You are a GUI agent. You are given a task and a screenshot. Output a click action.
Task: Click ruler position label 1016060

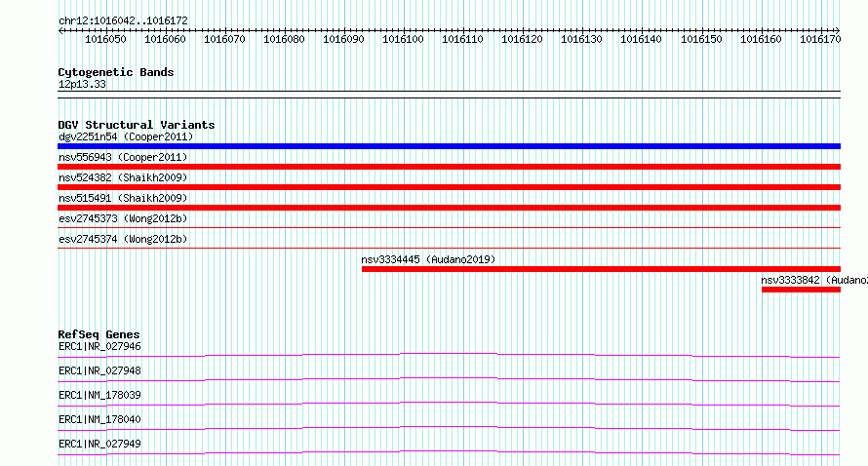[x=165, y=39]
